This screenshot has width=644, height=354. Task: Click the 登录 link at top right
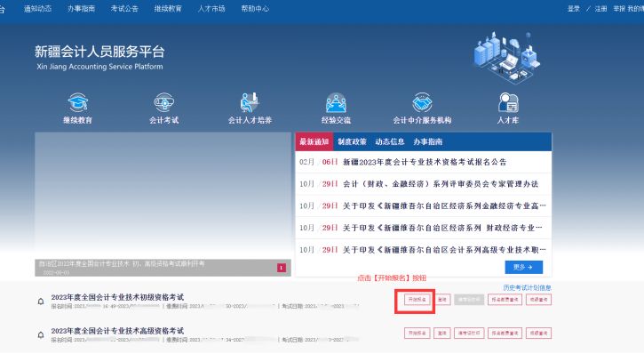(574, 9)
